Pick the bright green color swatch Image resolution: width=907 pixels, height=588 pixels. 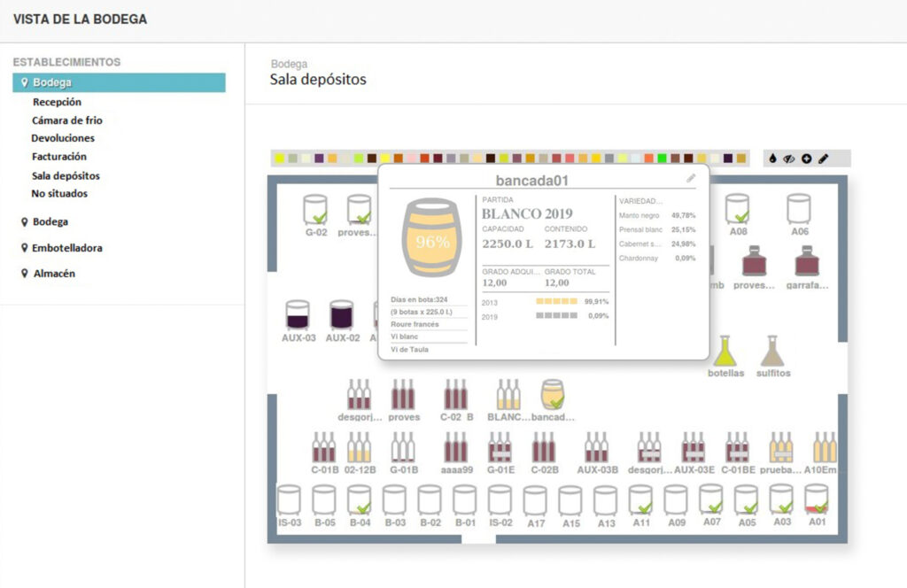pyautogui.click(x=662, y=159)
